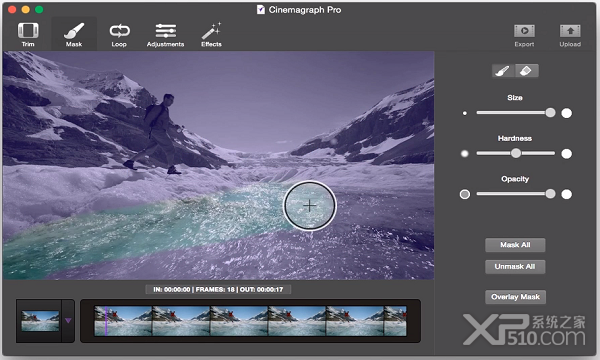Click the green fullscreen window button
This screenshot has width=600, height=360.
coord(39,10)
